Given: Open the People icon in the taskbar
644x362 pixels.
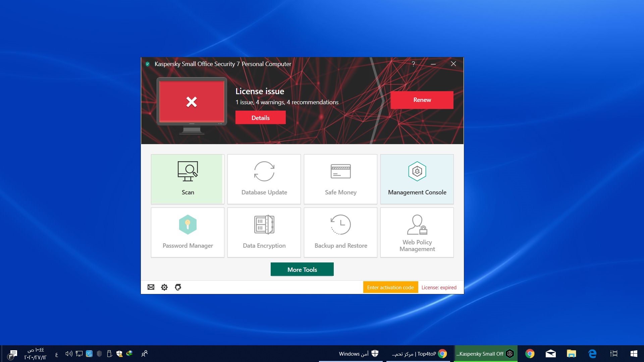Looking at the screenshot, I should click(x=145, y=354).
